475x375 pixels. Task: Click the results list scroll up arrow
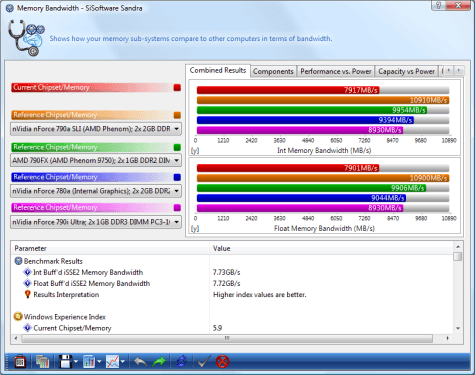click(x=458, y=246)
